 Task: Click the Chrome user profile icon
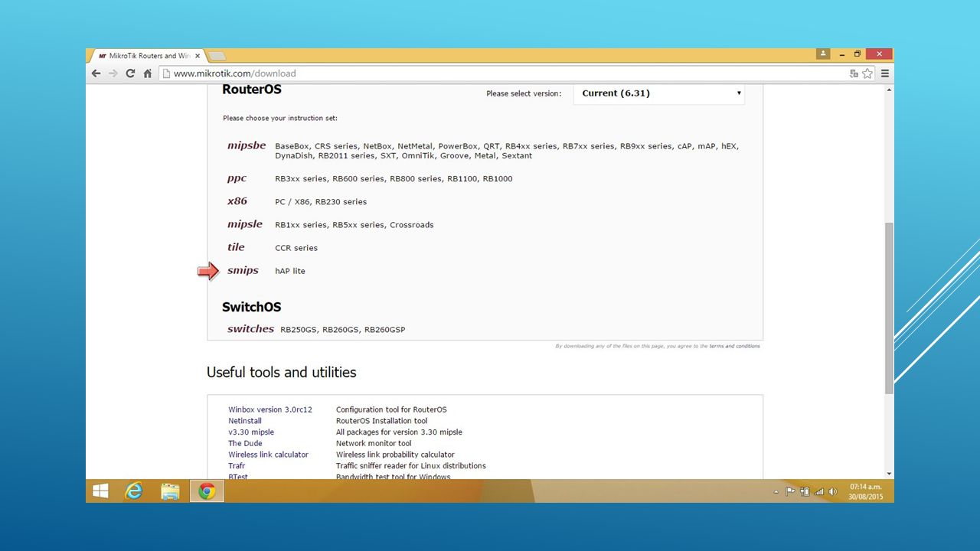click(x=823, y=54)
